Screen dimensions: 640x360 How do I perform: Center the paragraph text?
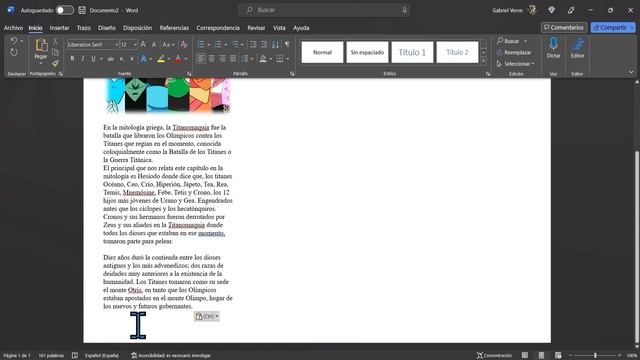point(211,59)
